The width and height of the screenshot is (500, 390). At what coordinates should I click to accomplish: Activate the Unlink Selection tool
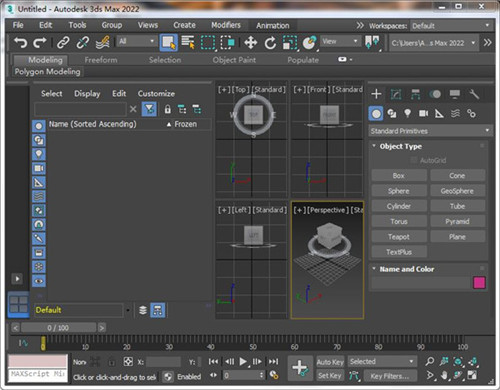pyautogui.click(x=82, y=43)
